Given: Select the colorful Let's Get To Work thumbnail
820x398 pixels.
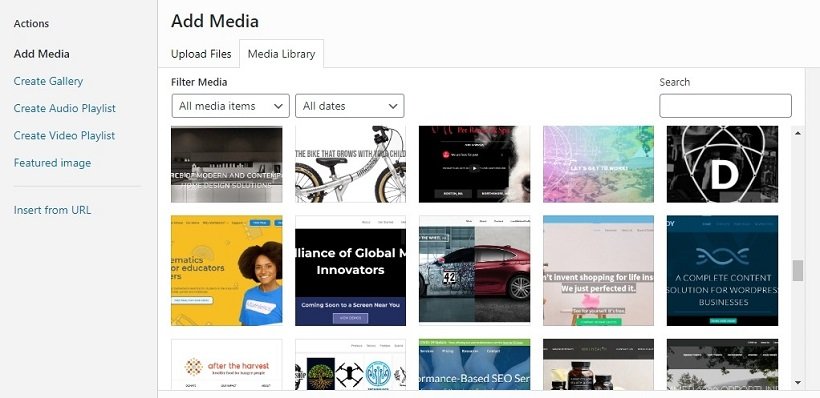Looking at the screenshot, I should pyautogui.click(x=598, y=164).
